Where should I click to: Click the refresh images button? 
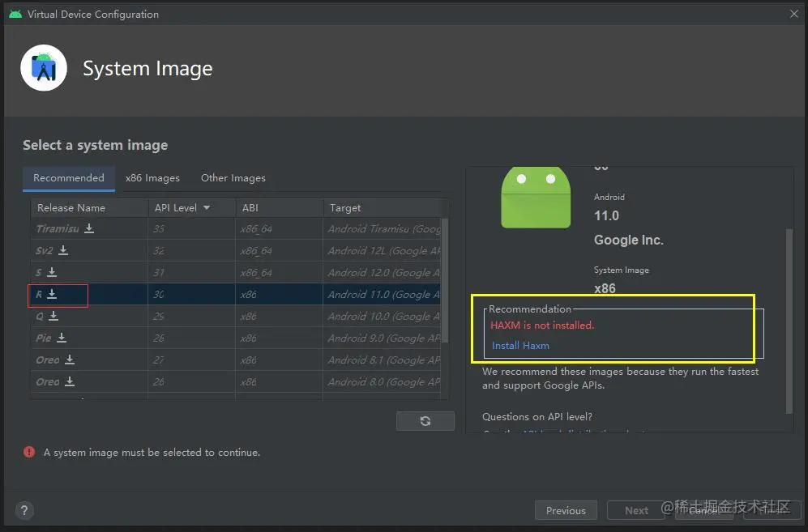(425, 421)
